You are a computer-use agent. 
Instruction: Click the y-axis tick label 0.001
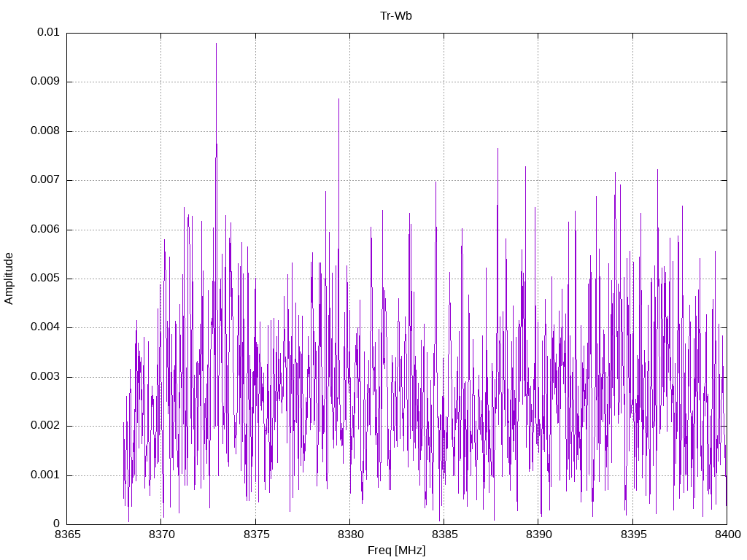click(45, 475)
